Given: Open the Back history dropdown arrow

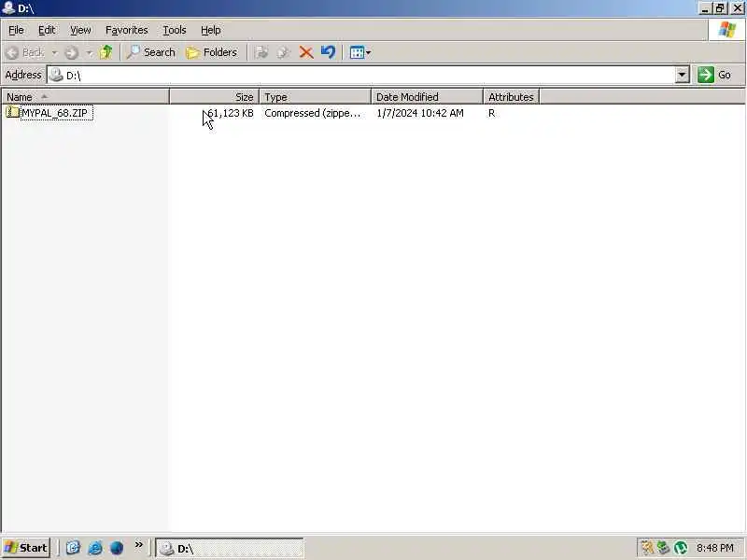Looking at the screenshot, I should point(54,52).
